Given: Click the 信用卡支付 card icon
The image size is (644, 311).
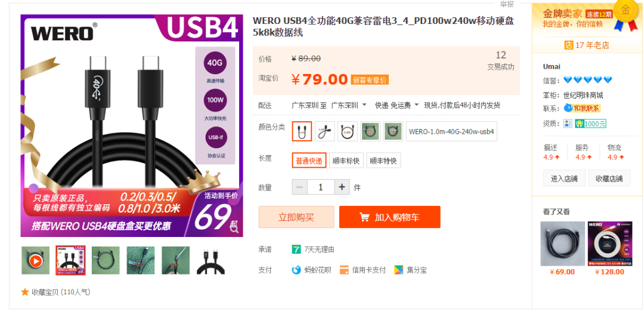Looking at the screenshot, I should 344,270.
